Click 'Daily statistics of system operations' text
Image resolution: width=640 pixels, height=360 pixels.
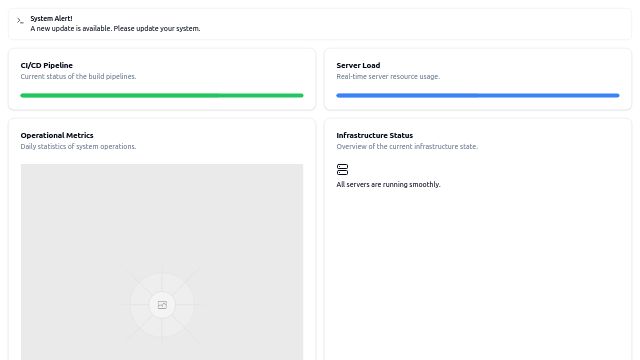78,146
